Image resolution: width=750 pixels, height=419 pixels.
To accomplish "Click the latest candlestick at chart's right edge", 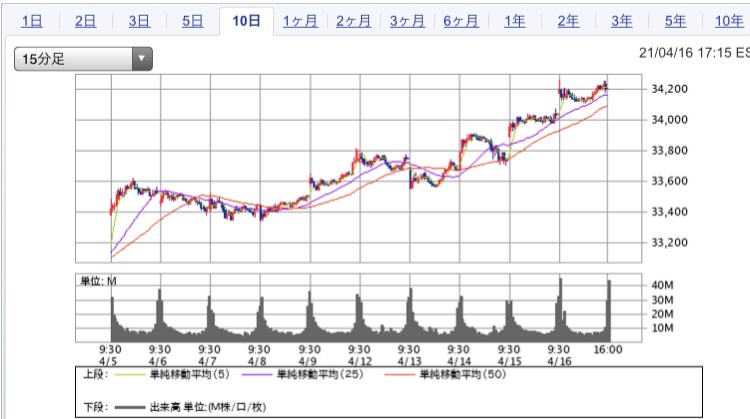I will pos(607,88).
